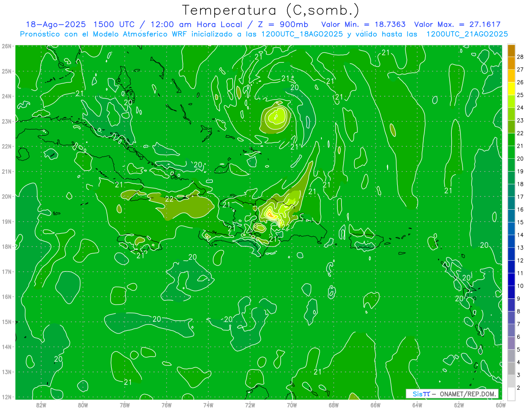532x411 pixels.
Task: Click value '27' on the color scale
Action: point(520,70)
